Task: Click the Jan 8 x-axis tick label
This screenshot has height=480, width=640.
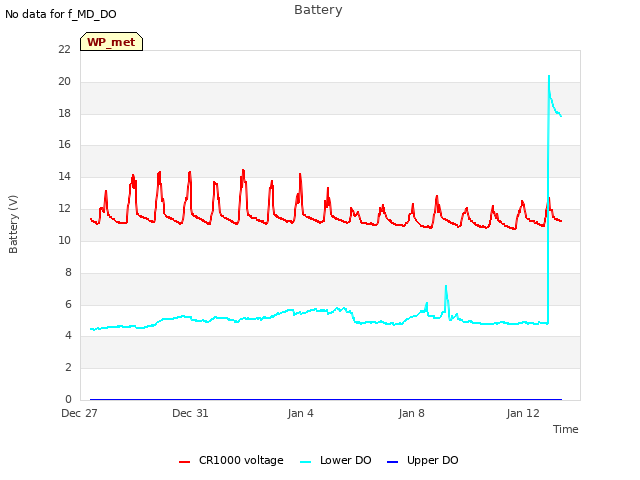Action: click(x=411, y=413)
